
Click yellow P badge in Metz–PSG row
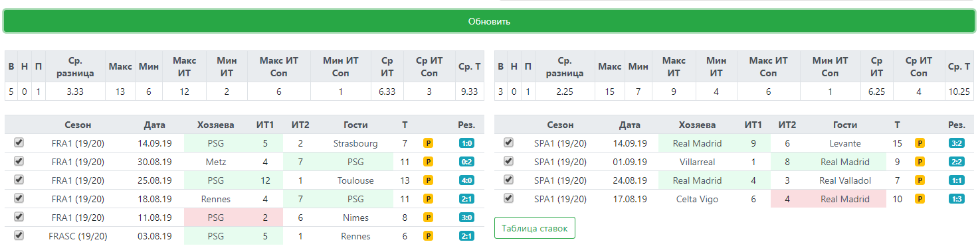[x=428, y=162]
